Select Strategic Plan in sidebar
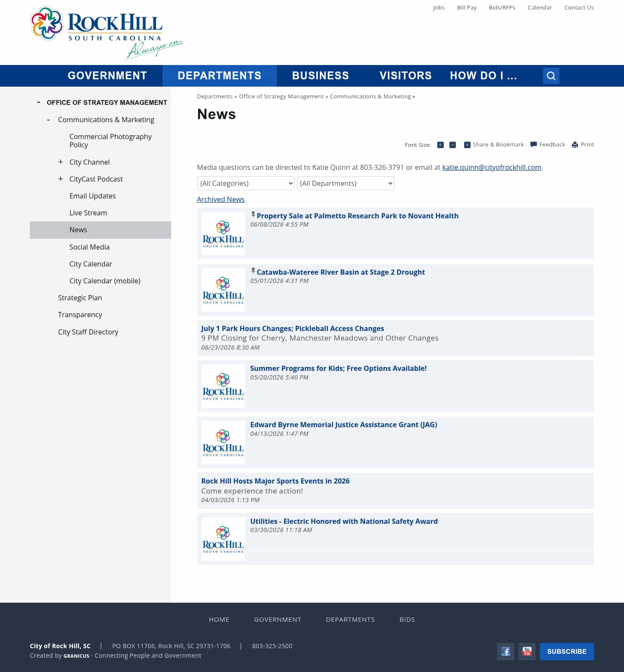The width and height of the screenshot is (624, 672). [80, 298]
